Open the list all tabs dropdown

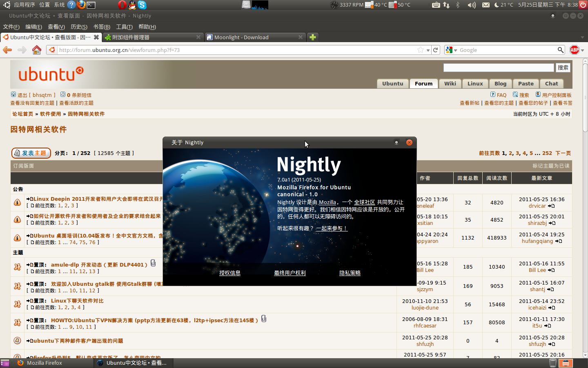[x=582, y=37]
